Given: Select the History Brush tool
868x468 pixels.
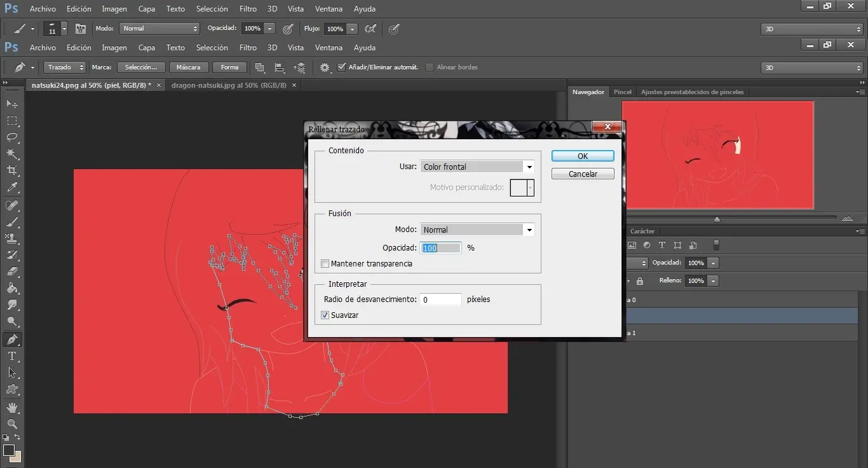Looking at the screenshot, I should tap(12, 255).
